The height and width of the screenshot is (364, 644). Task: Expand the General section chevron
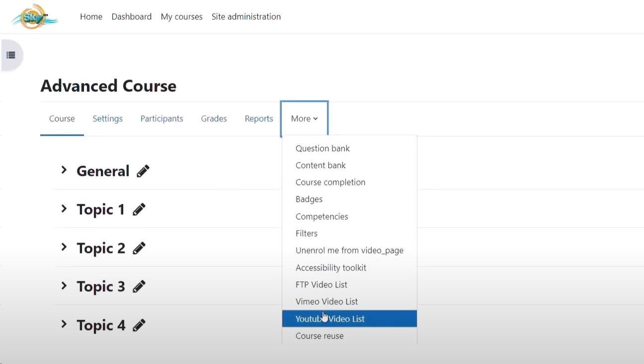(x=64, y=170)
